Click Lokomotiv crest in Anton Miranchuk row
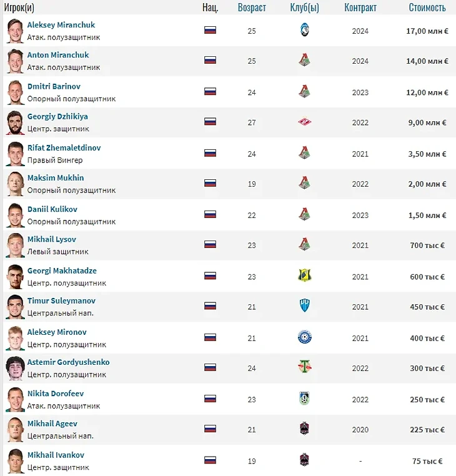This screenshot has width=456, height=476. 304,60
